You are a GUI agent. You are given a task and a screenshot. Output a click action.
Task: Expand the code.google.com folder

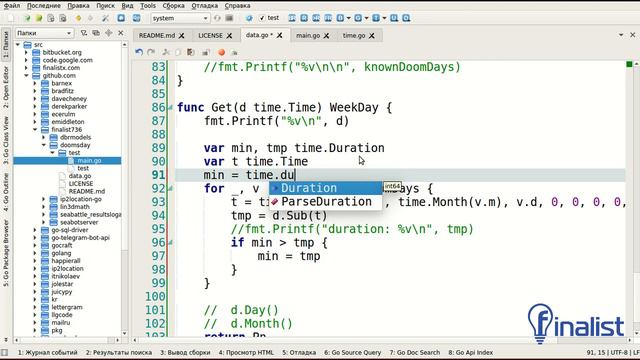(x=26, y=60)
